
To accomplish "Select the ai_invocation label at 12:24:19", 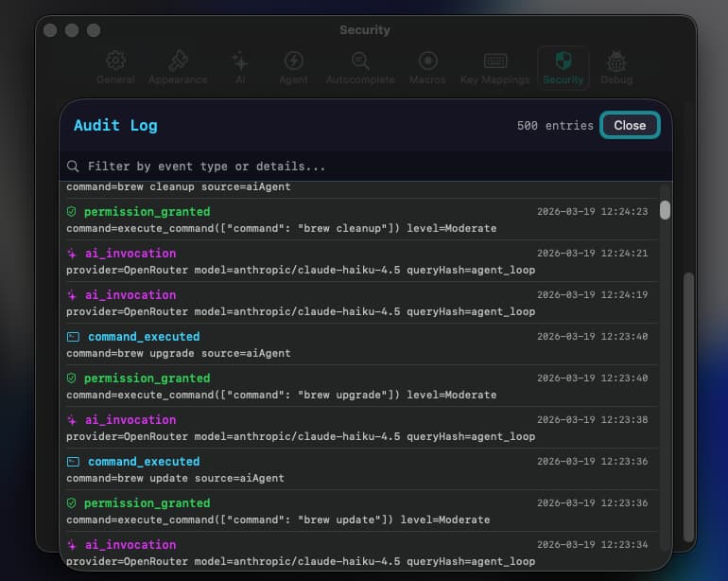I will (130, 295).
